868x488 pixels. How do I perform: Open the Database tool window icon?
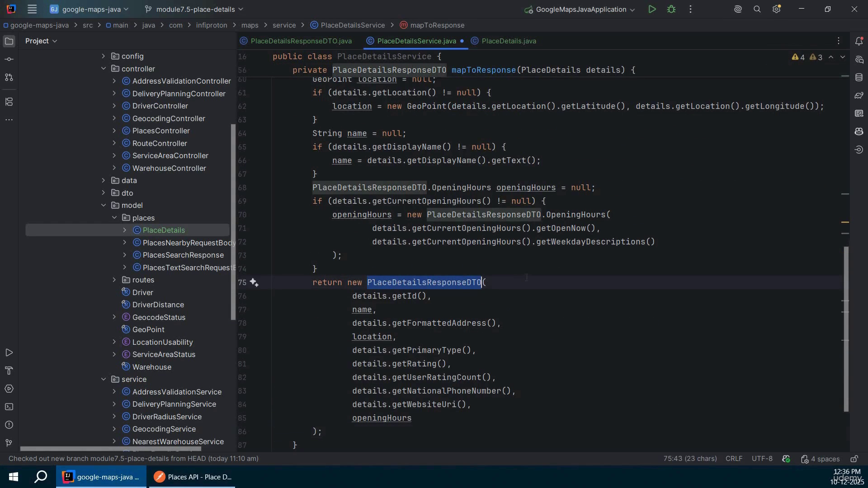click(859, 77)
